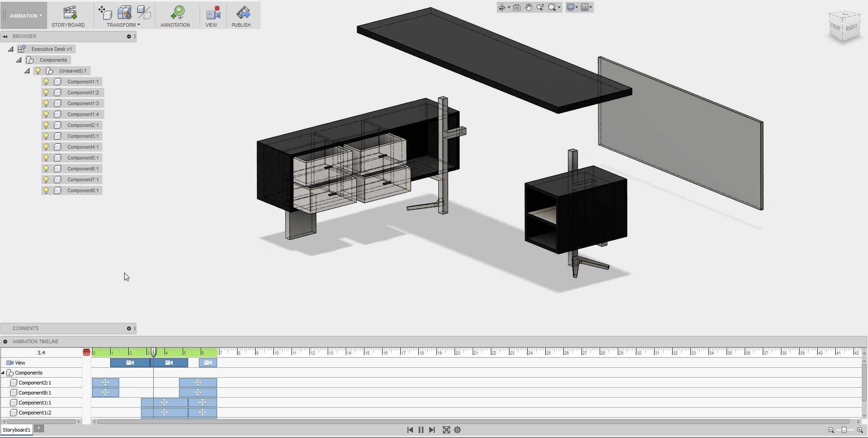Image resolution: width=868 pixels, height=438 pixels.
Task: Open the Animation workspace switcher
Action: [x=24, y=15]
